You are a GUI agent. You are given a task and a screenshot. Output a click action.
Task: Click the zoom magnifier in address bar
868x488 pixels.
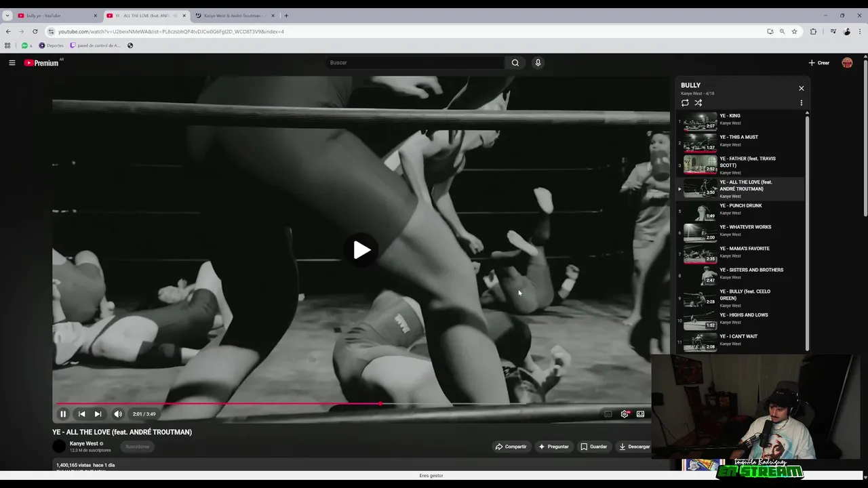pos(782,31)
